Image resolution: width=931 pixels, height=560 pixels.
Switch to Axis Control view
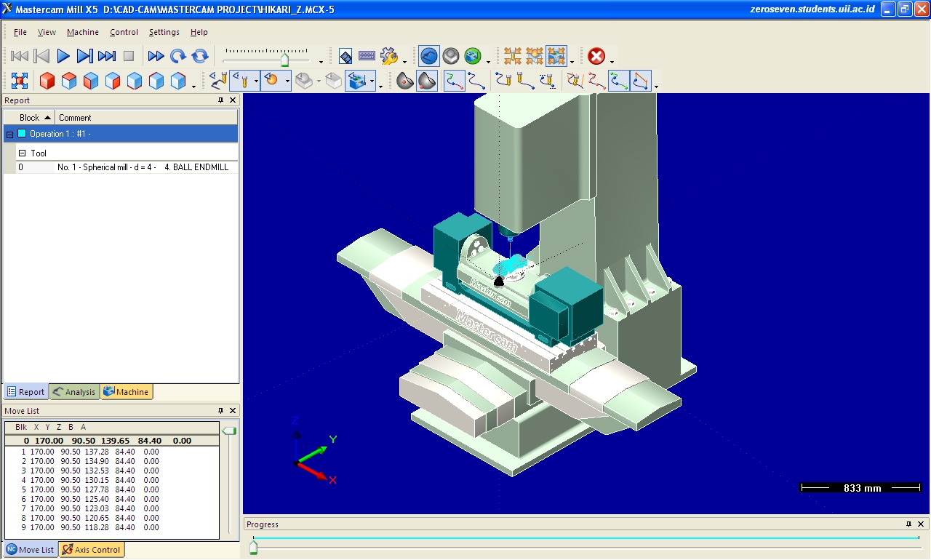click(91, 550)
